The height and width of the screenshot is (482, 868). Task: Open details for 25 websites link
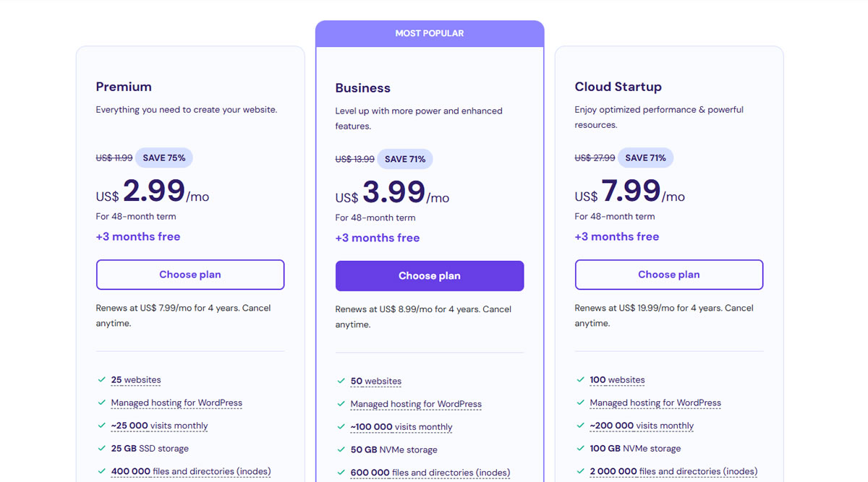(x=136, y=379)
